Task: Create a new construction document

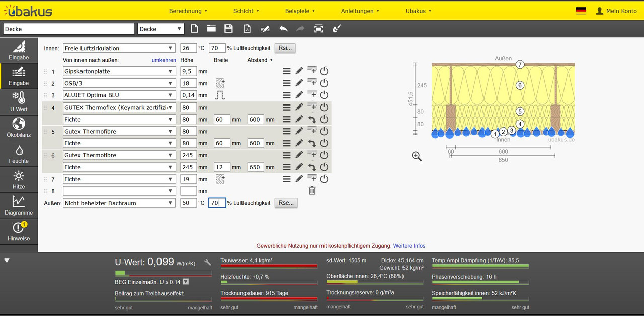Action: 194,29
